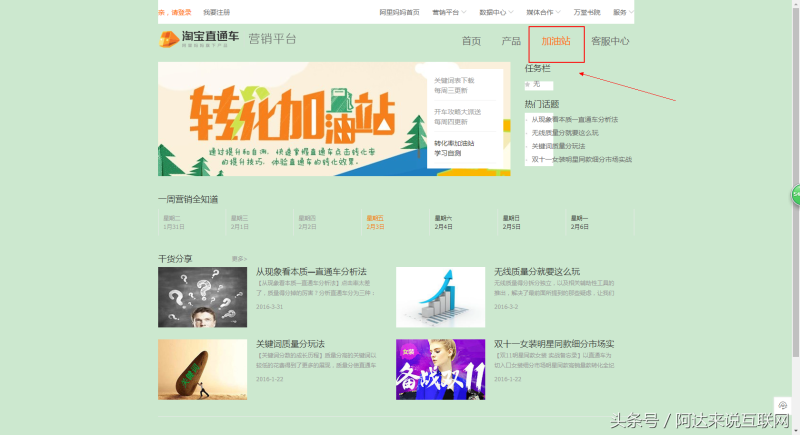Open article title 无线质量分就要这么玩
Viewport: 800px width, 435px height.
click(x=537, y=272)
